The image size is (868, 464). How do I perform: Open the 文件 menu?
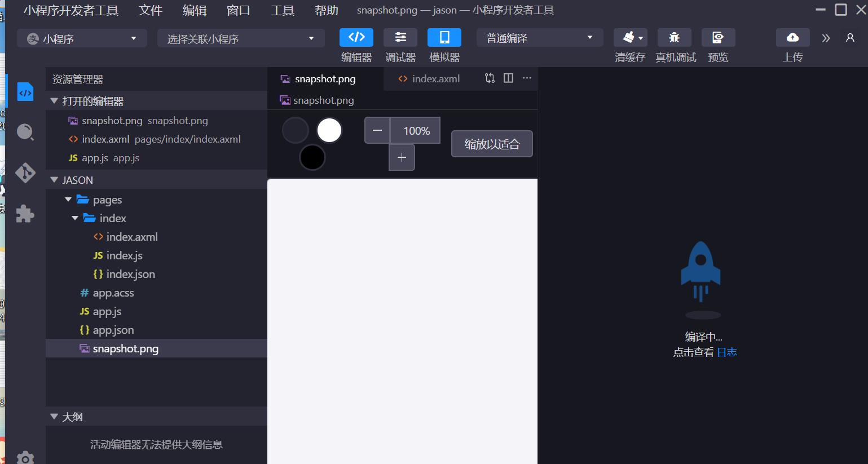tap(151, 10)
